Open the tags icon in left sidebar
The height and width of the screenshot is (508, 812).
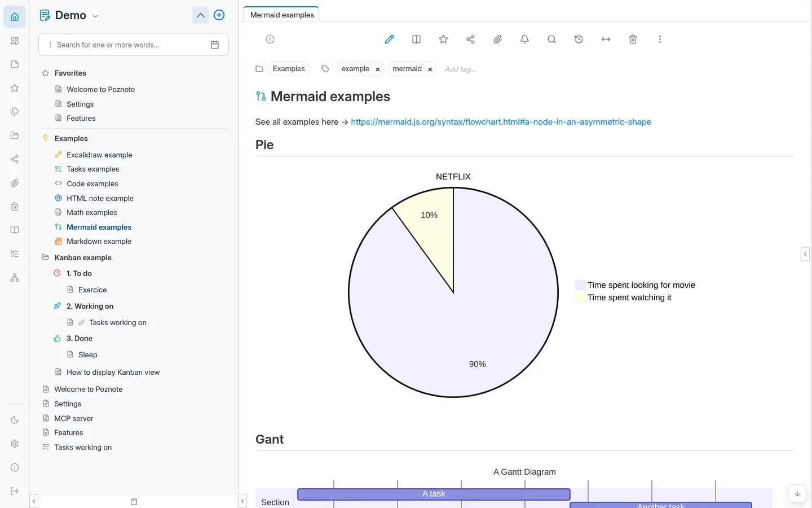click(x=15, y=112)
